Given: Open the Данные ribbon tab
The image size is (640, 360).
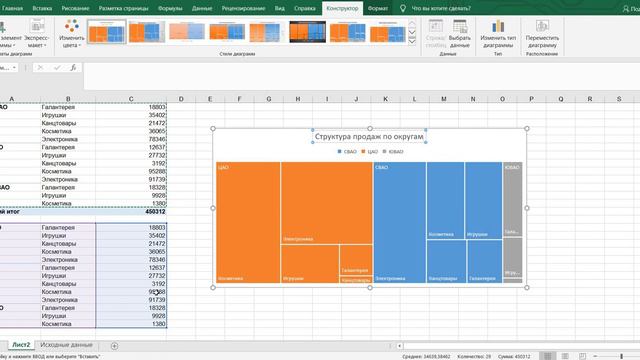Looking at the screenshot, I should click(202, 8).
